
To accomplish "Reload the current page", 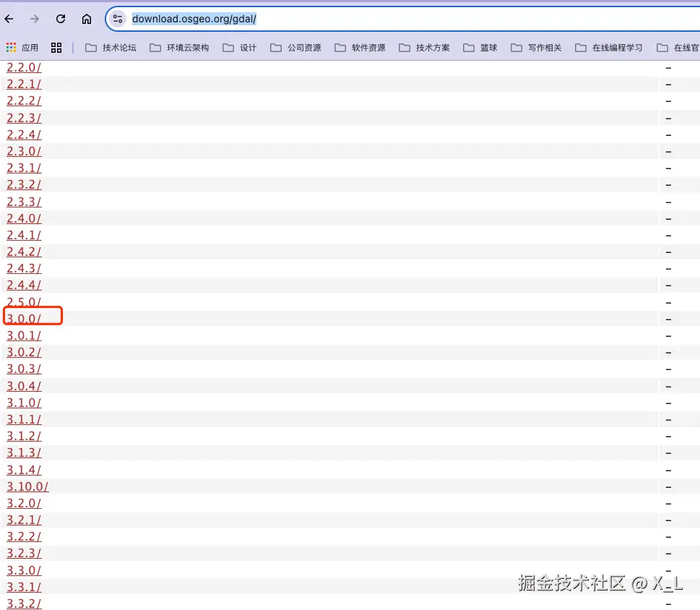I will click(61, 19).
